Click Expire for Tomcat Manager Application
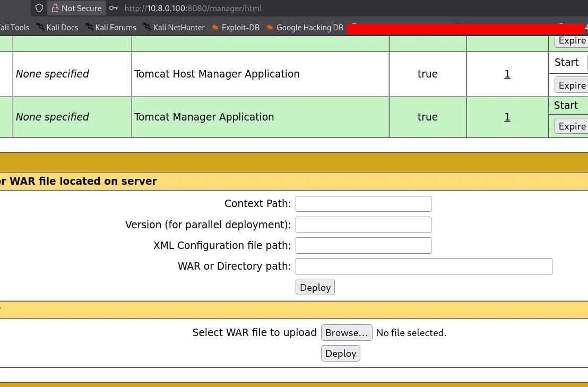The image size is (588, 387). coord(572,126)
